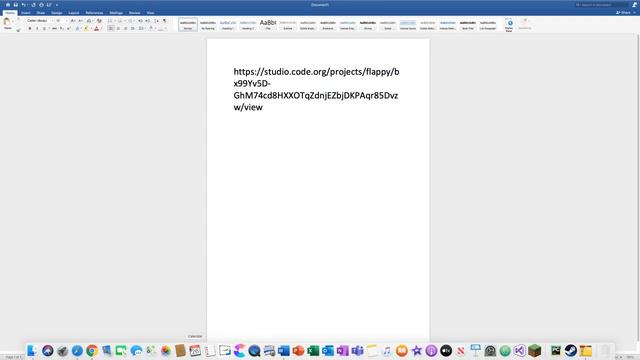The width and height of the screenshot is (640, 360).
Task: Align text to the left
Action: [x=110, y=29]
